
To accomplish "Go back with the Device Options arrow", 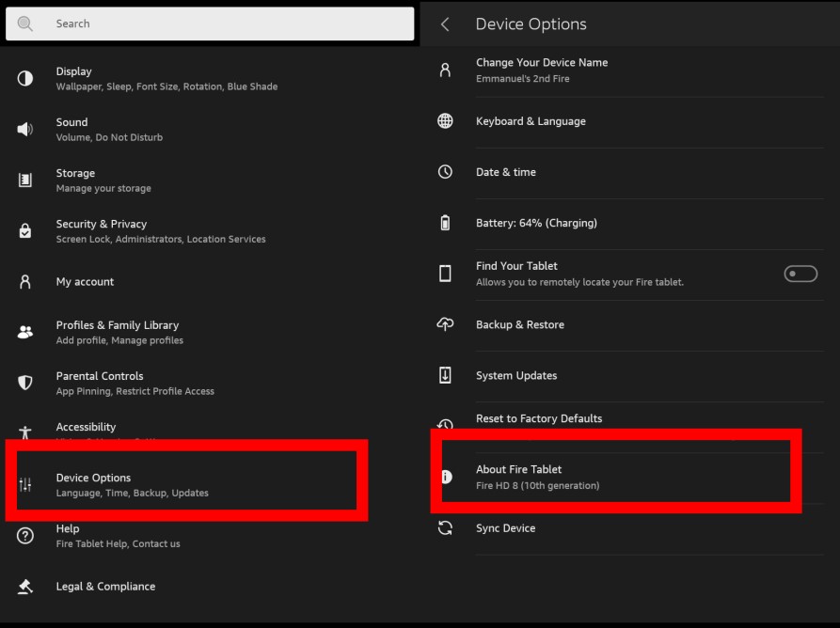I will [x=445, y=24].
